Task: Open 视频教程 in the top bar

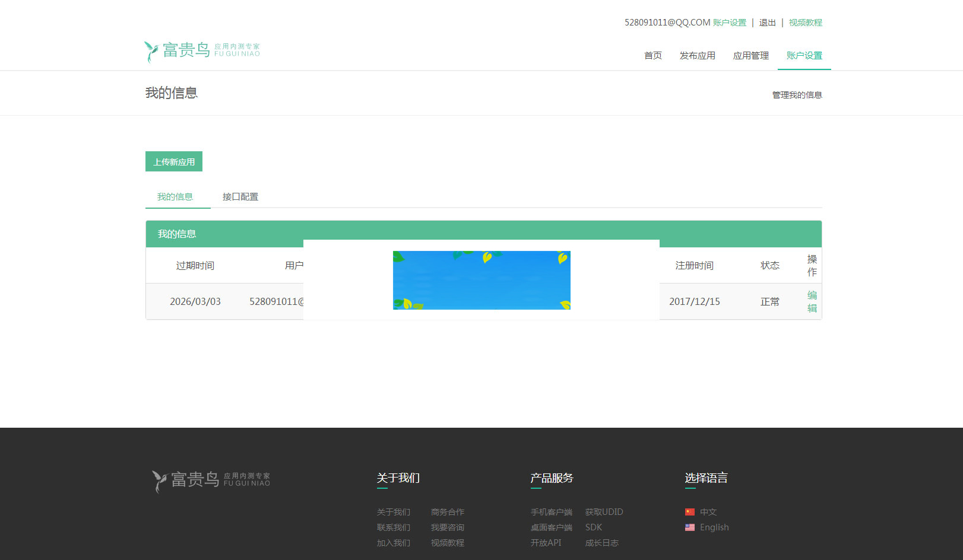Action: point(805,22)
